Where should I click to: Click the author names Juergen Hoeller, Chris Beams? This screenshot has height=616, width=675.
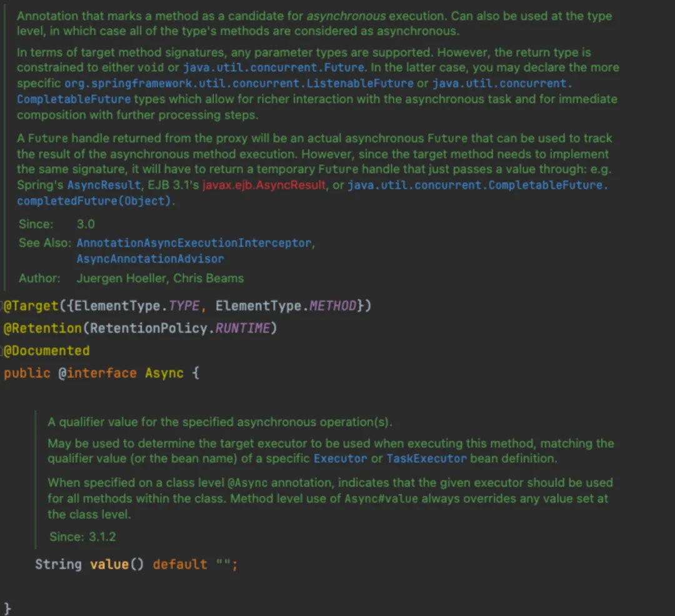coord(160,278)
